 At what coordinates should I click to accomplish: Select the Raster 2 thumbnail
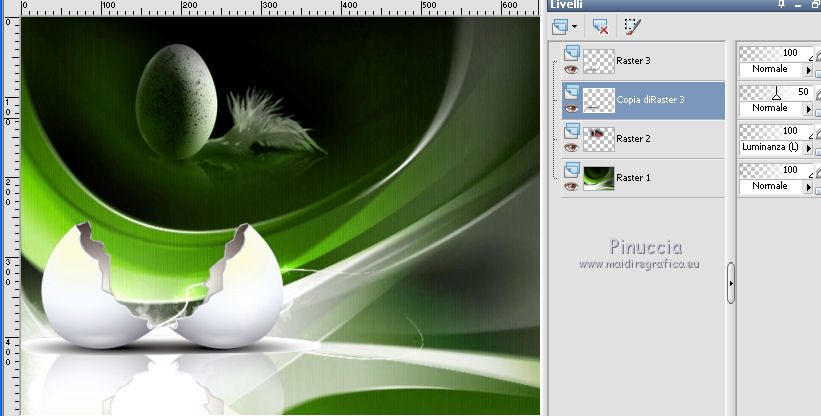[598, 139]
